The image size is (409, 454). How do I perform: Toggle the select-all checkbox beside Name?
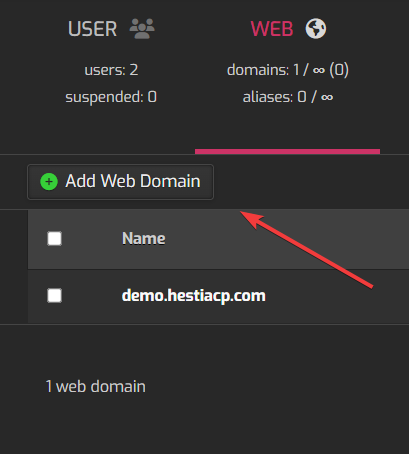pyautogui.click(x=55, y=239)
